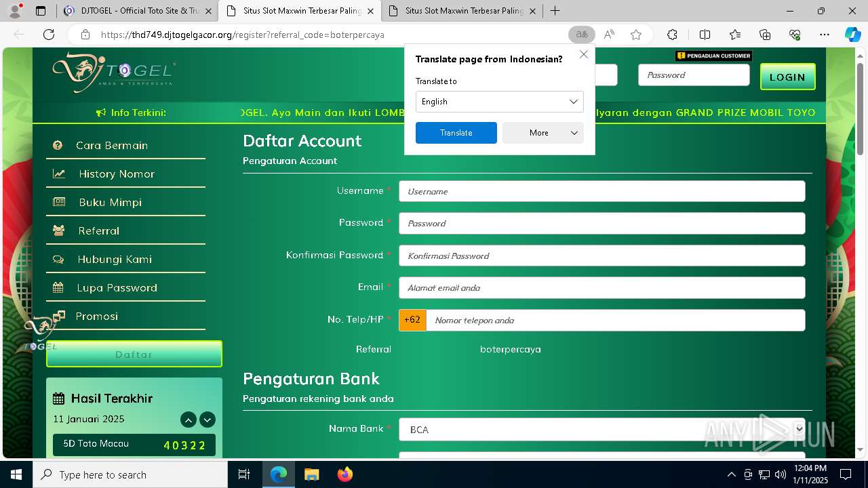
Task: Click Microsoft Edge taskbar icon
Action: tap(279, 474)
